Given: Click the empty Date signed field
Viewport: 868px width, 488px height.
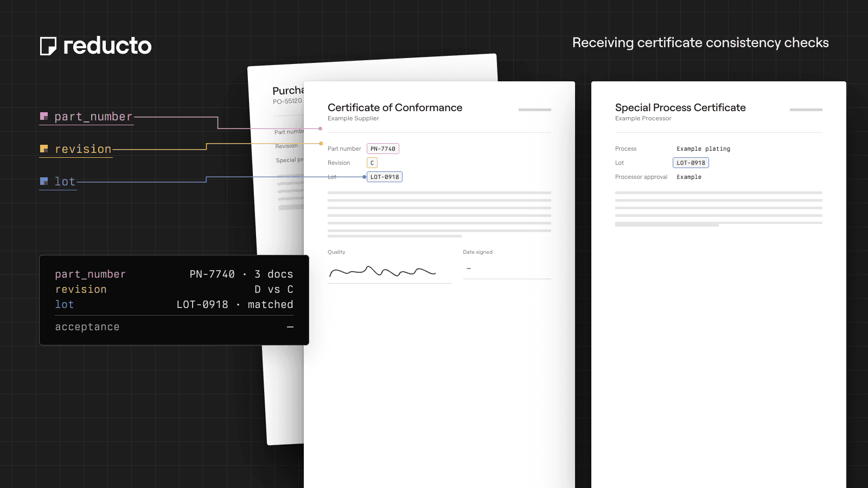Looking at the screenshot, I should (507, 269).
